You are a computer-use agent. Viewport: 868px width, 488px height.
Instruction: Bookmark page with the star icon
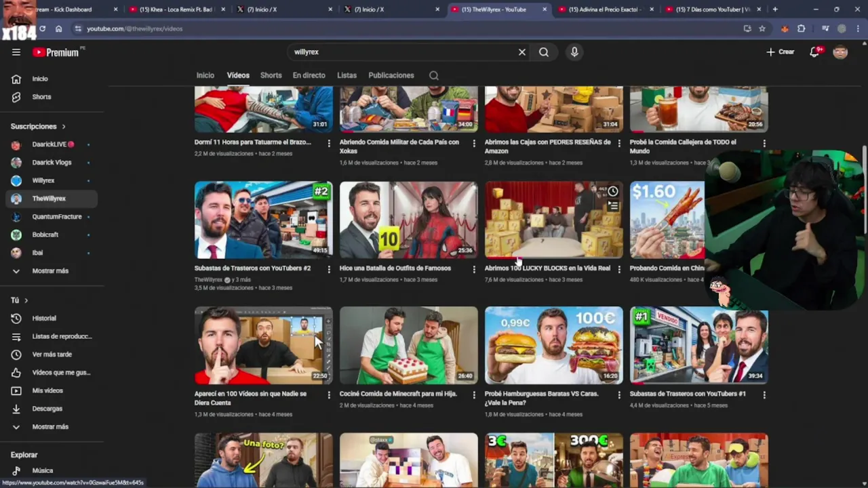point(762,28)
